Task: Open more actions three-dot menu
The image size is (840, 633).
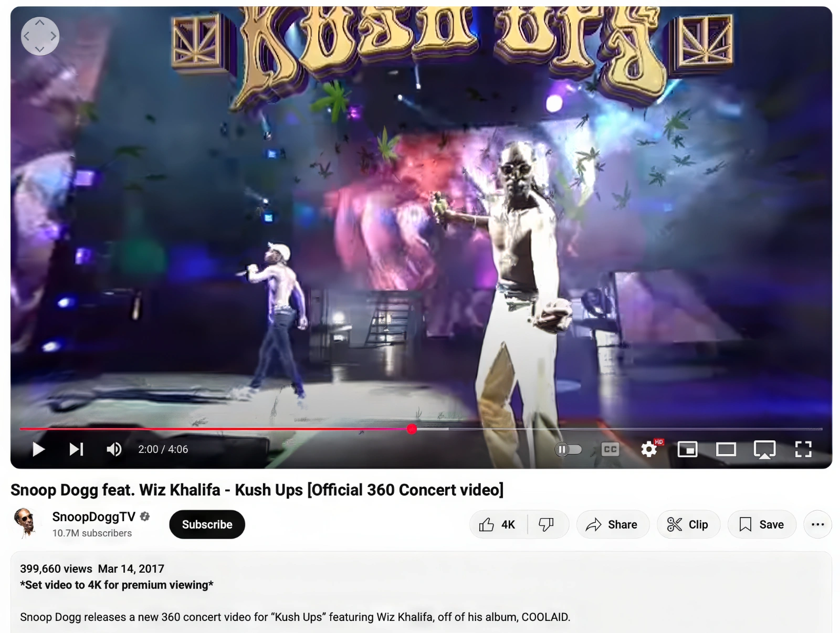Action: (817, 524)
